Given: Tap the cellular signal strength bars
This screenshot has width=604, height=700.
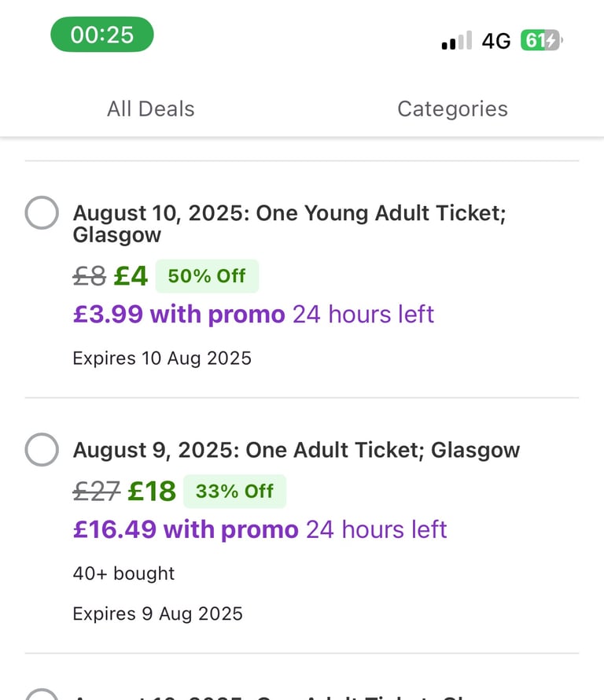Looking at the screenshot, I should (456, 40).
